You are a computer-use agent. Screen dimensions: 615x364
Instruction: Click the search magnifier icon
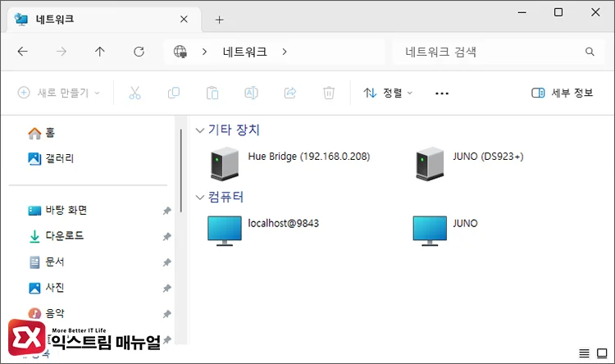pyautogui.click(x=590, y=52)
